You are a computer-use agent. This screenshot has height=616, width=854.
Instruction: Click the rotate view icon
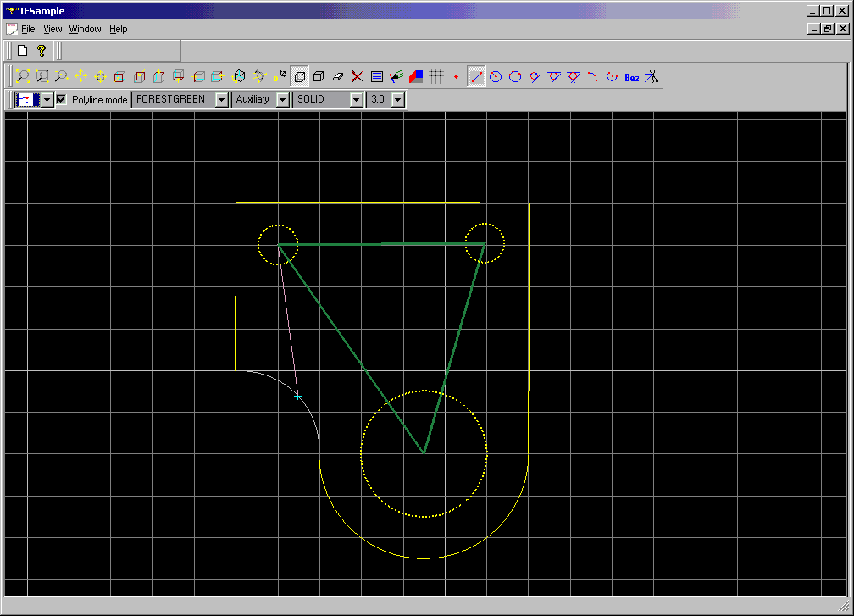click(x=259, y=77)
